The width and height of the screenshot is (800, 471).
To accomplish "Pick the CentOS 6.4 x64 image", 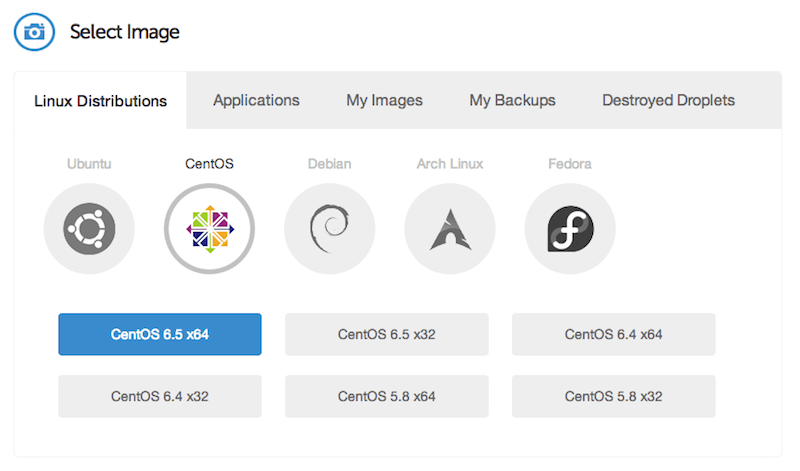I will (613, 334).
